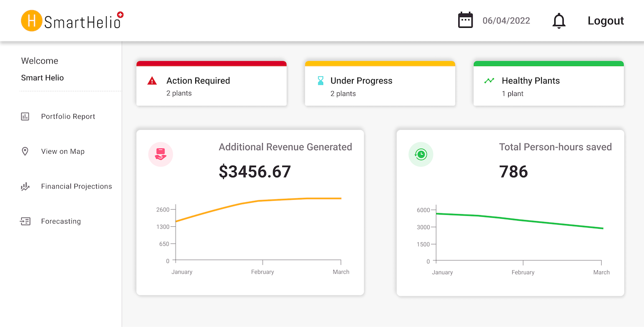Go to View on Map
Image resolution: width=644 pixels, height=327 pixels.
63,151
